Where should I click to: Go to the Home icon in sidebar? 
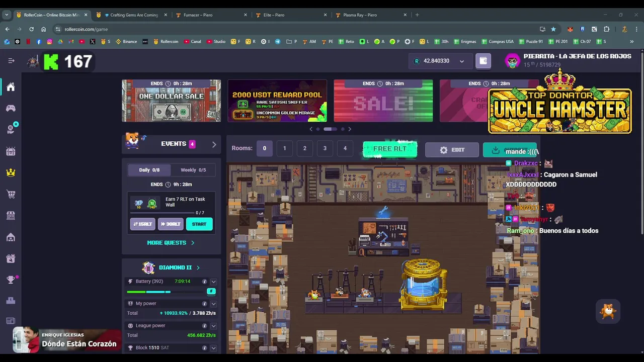[x=11, y=87]
